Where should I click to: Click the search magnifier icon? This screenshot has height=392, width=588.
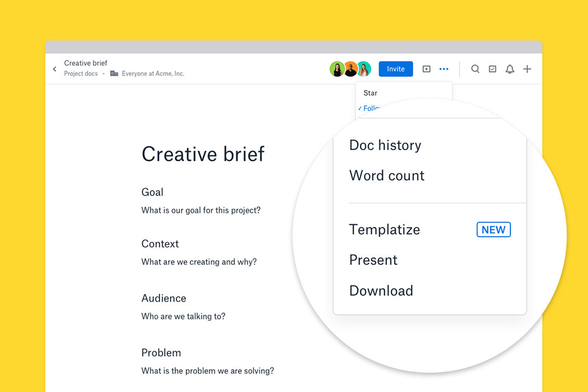tap(475, 69)
